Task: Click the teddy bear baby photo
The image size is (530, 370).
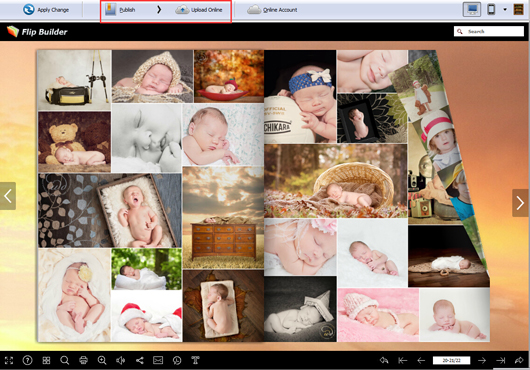Action: point(74,142)
